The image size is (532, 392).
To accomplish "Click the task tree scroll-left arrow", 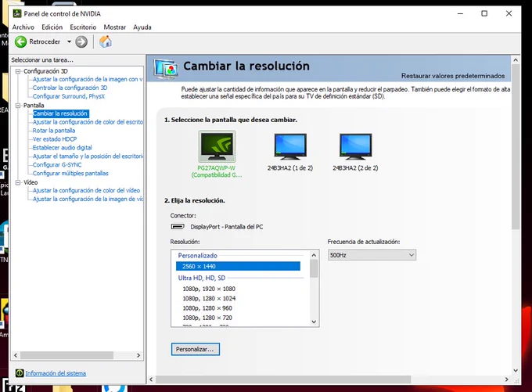I will [x=16, y=355].
